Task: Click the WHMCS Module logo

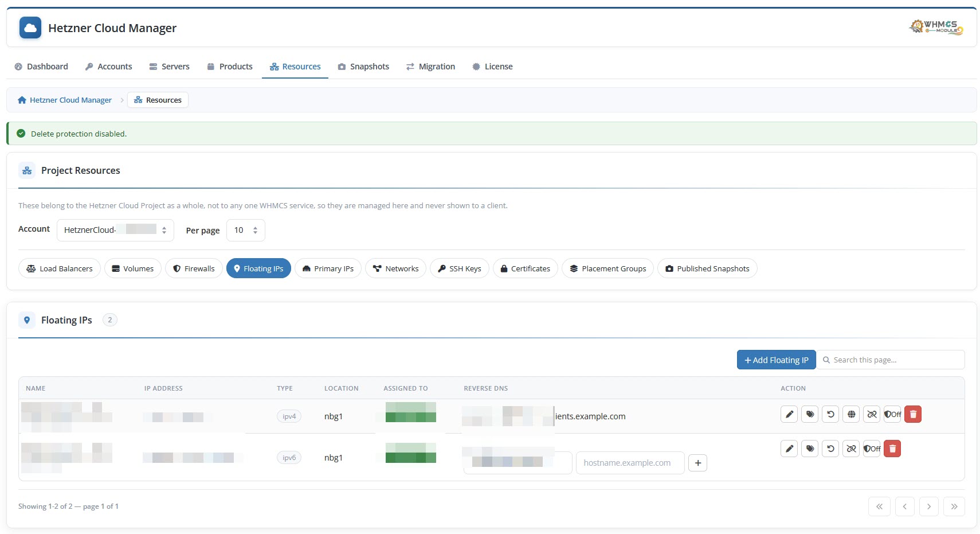Action: pos(936,27)
